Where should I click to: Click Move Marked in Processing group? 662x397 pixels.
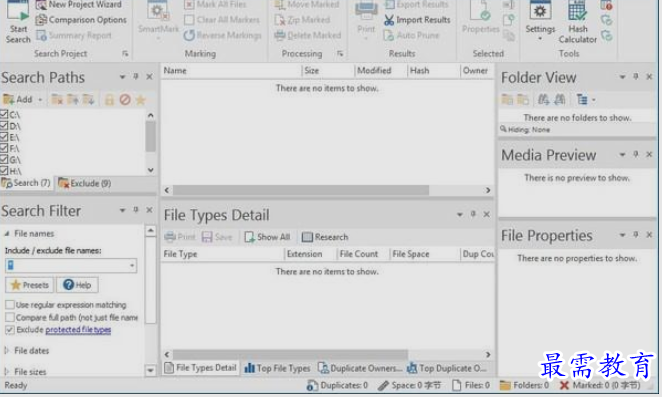[307, 5]
